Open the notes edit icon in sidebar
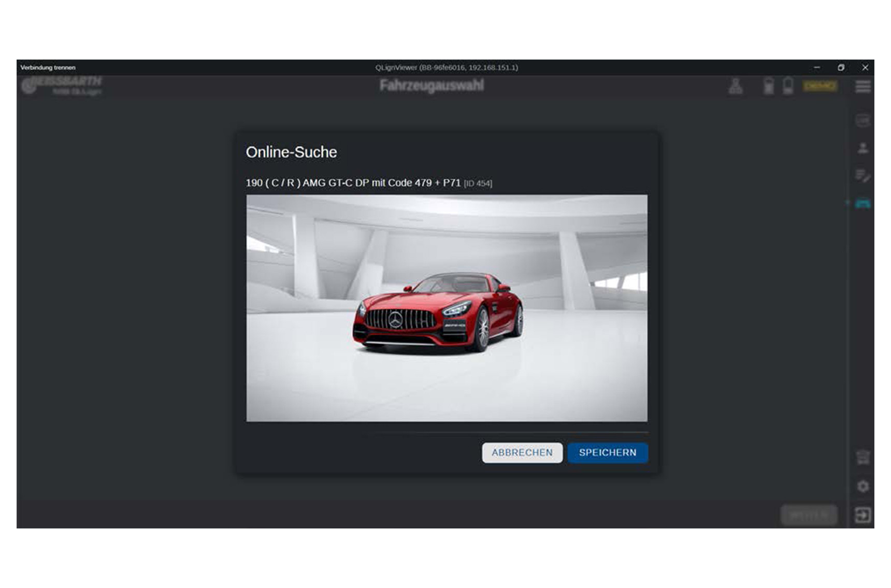This screenshot has width=891, height=588. point(863,176)
